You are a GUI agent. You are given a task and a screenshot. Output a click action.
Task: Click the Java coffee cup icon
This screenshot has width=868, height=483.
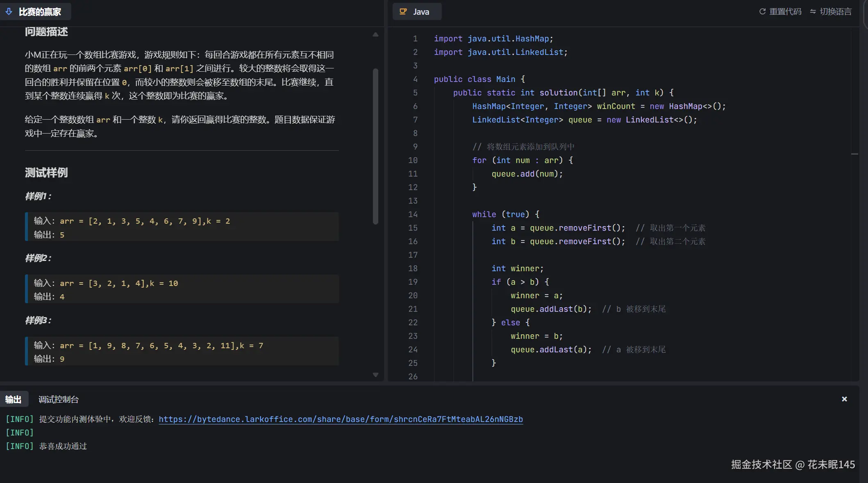coord(403,11)
